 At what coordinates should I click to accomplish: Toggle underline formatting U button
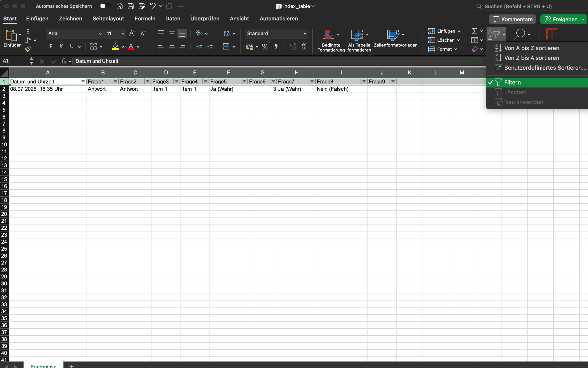[72, 46]
